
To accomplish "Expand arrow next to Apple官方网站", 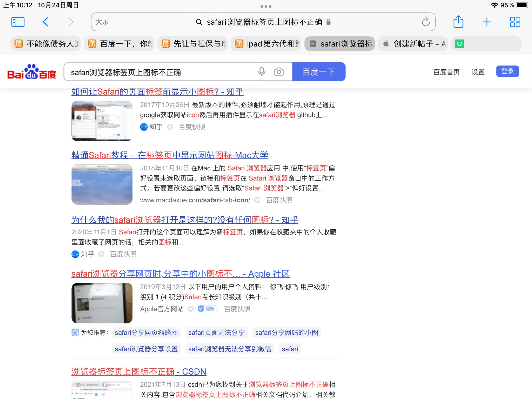I will [191, 309].
